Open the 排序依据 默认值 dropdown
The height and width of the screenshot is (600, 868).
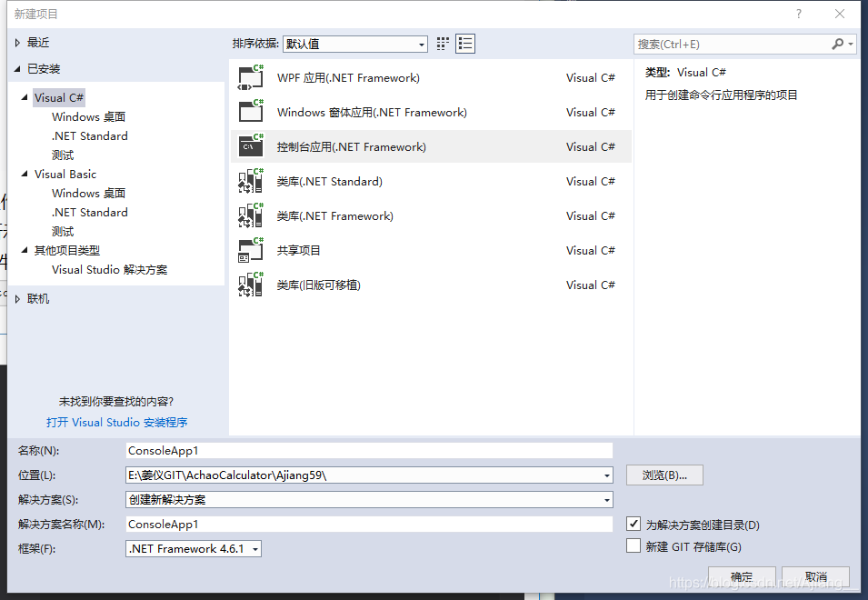355,44
